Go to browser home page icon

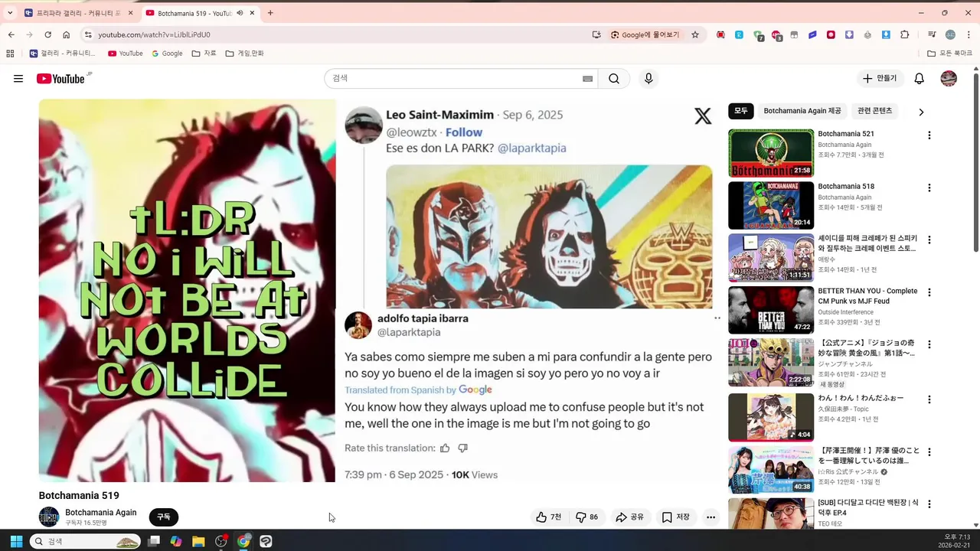67,34
